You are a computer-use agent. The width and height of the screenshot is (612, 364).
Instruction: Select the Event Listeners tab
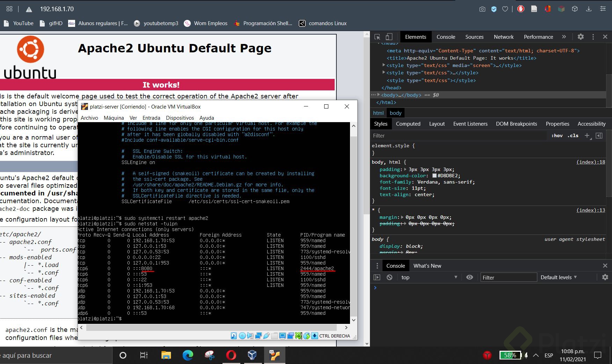[470, 124]
